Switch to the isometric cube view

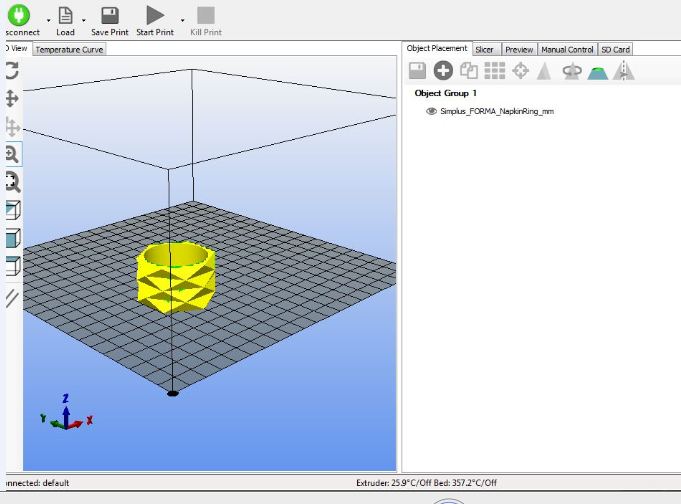[x=13, y=210]
